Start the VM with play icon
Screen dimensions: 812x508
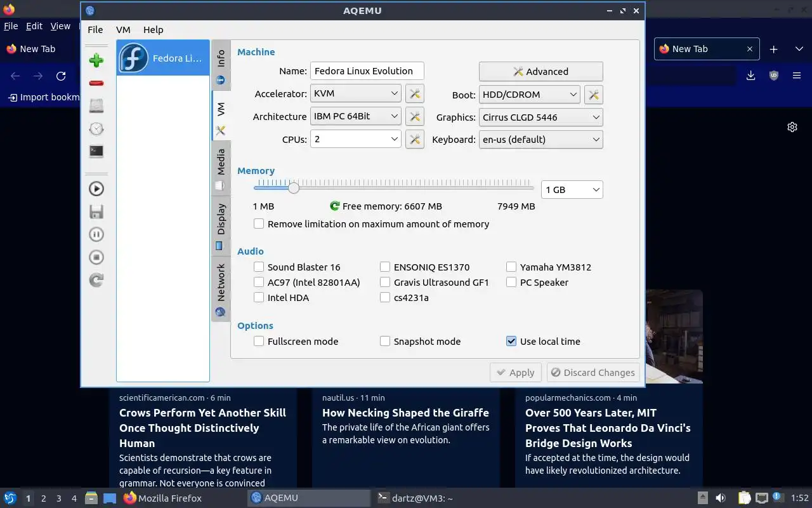tap(96, 189)
